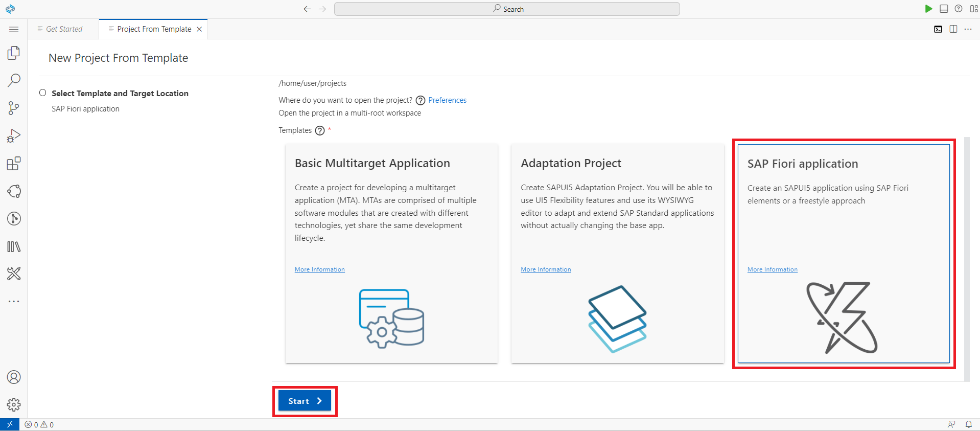Image resolution: width=980 pixels, height=431 pixels.
Task: Open the Source Control view
Action: pos(14,108)
